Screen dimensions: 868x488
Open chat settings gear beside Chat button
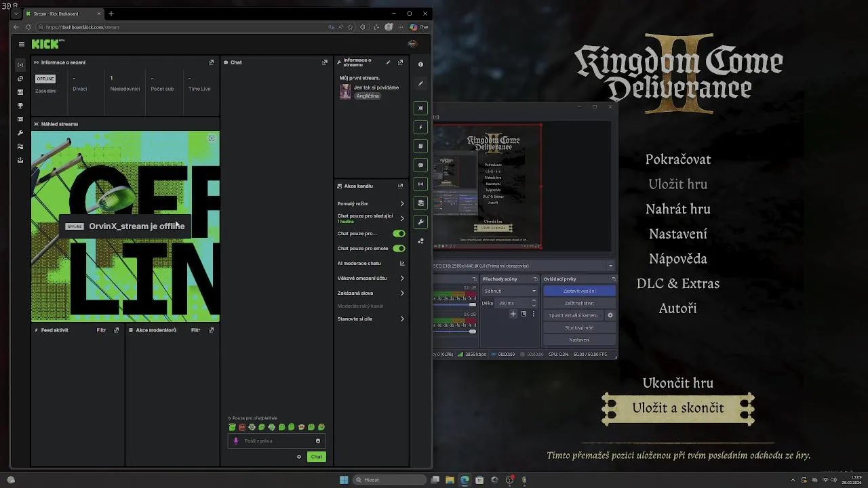pos(299,457)
